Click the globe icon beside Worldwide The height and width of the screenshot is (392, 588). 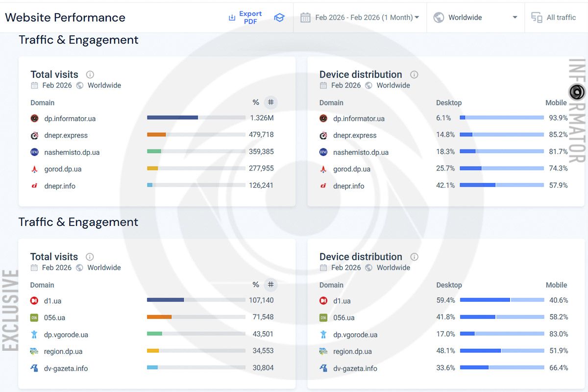(x=439, y=17)
